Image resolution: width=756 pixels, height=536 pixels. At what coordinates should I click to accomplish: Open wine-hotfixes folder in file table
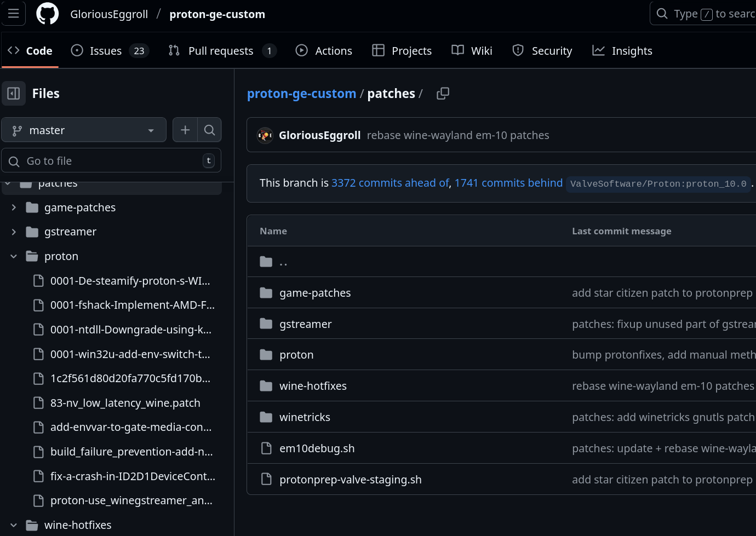[313, 386]
